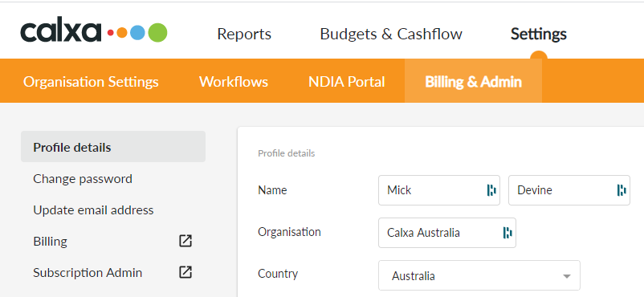
Task: Click password manager icon in Mick field
Action: pos(491,190)
